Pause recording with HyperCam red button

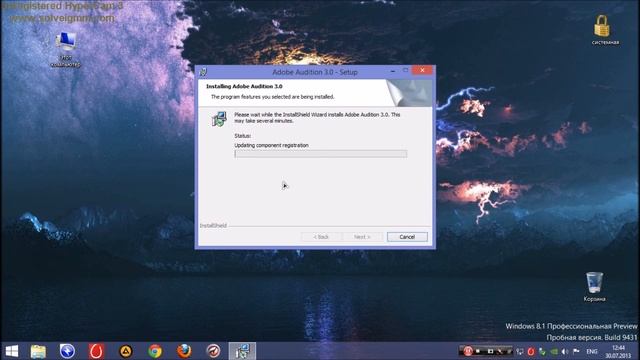468,351
